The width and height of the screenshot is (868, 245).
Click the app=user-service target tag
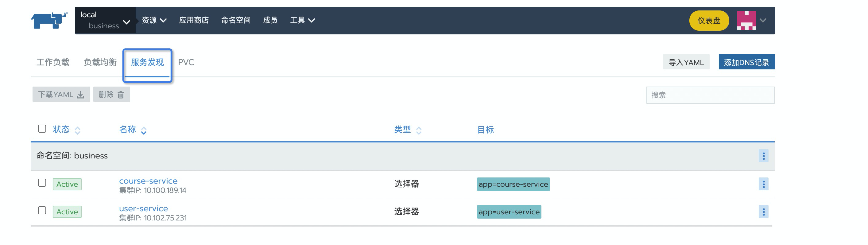(x=509, y=212)
